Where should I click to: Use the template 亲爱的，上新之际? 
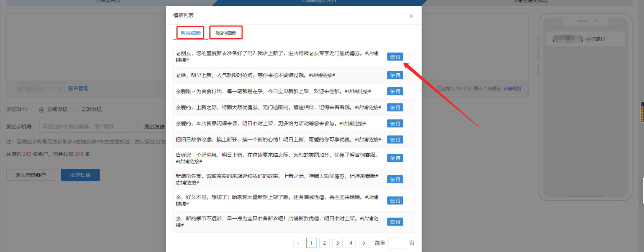(395, 108)
